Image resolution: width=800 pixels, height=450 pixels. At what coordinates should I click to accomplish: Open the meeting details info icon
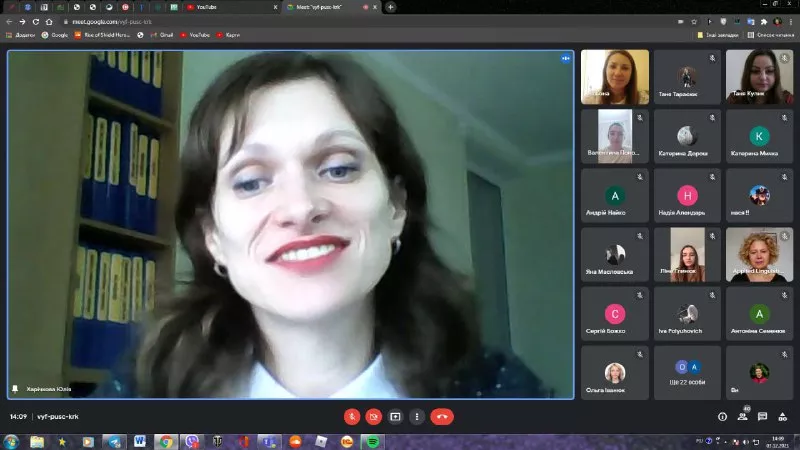tap(722, 416)
